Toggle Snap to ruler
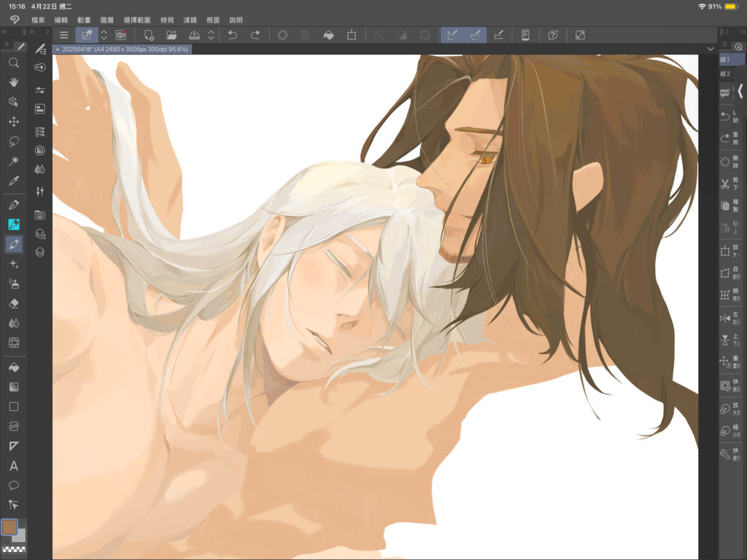Image resolution: width=747 pixels, height=560 pixels. tap(452, 35)
